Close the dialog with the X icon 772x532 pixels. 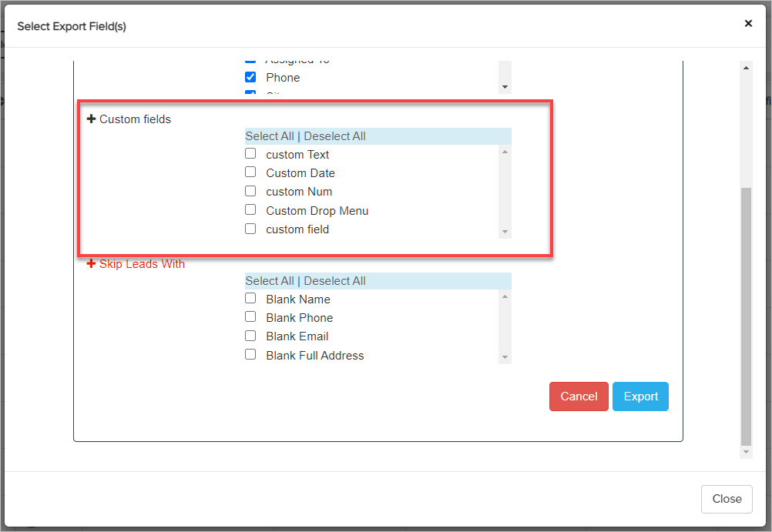(x=748, y=24)
